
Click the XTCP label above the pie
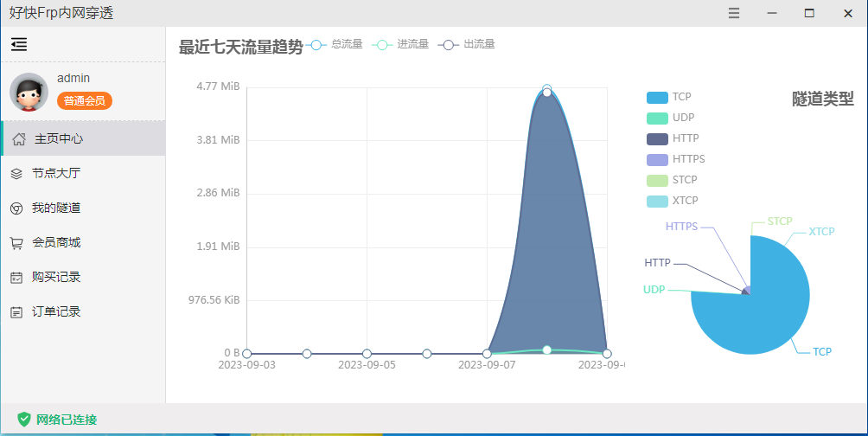821,232
